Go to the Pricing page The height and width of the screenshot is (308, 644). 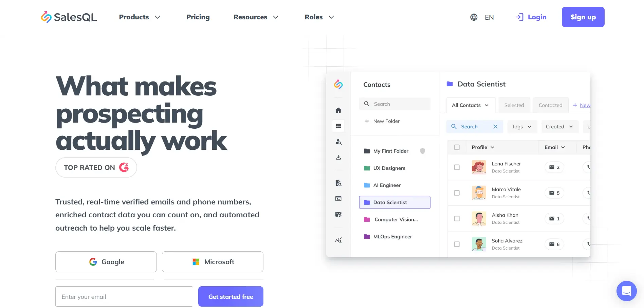point(198,17)
